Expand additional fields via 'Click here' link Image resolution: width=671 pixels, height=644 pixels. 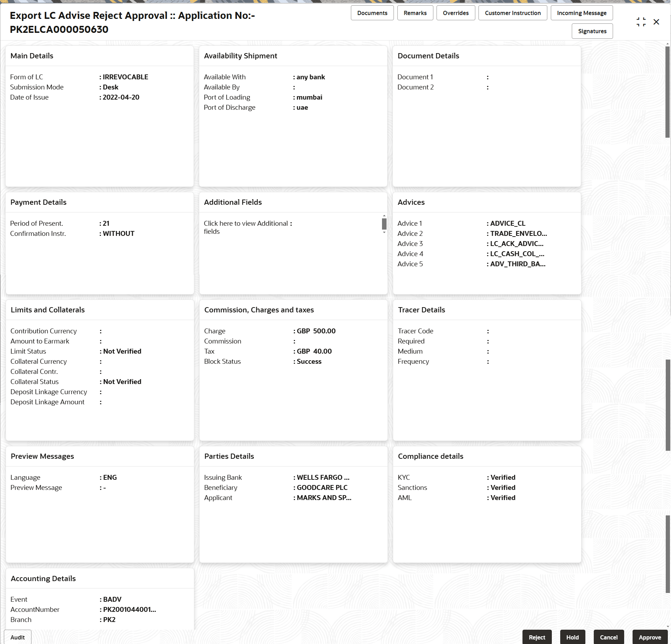[x=247, y=227]
